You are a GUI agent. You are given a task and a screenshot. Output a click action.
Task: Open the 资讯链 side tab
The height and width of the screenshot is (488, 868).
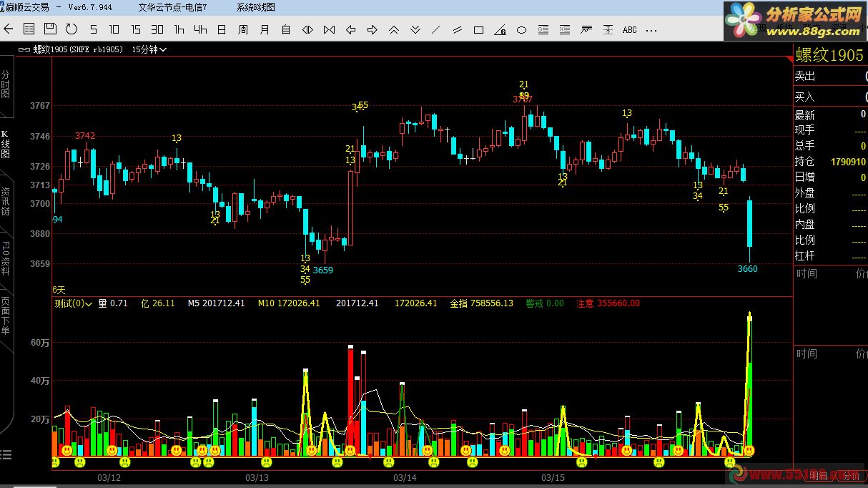click(x=5, y=201)
